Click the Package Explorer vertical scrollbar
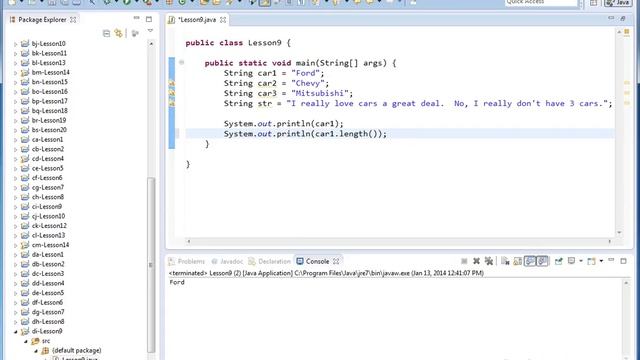This screenshot has height=360, width=640. [151, 264]
